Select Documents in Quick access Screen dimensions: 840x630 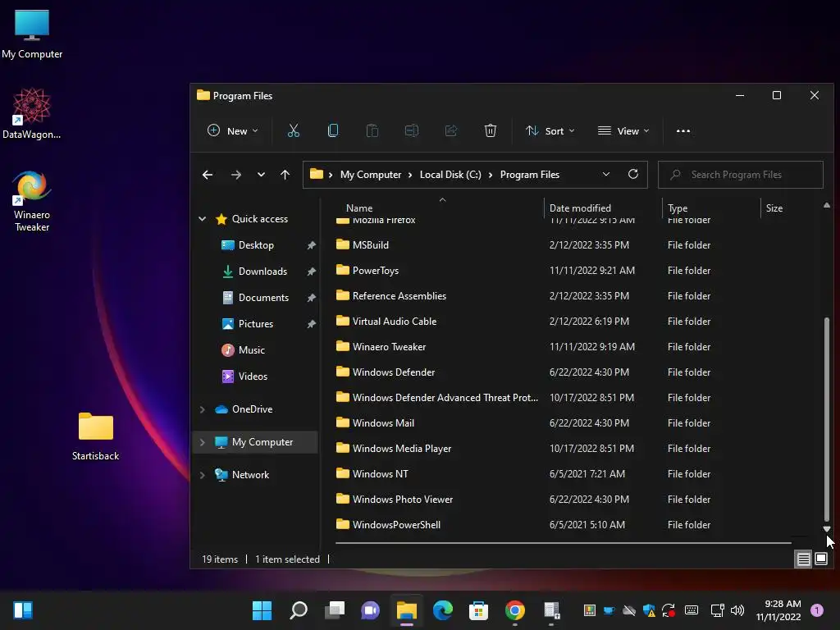pyautogui.click(x=263, y=297)
